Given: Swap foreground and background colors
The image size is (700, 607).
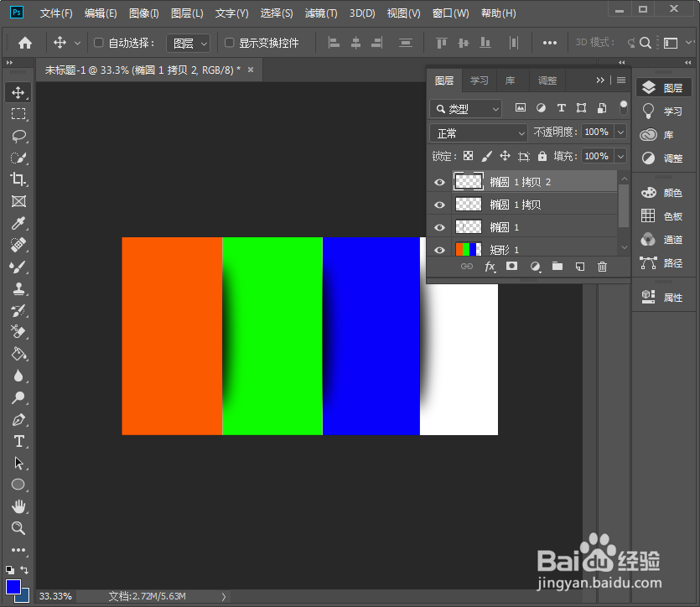Looking at the screenshot, I should tap(24, 570).
